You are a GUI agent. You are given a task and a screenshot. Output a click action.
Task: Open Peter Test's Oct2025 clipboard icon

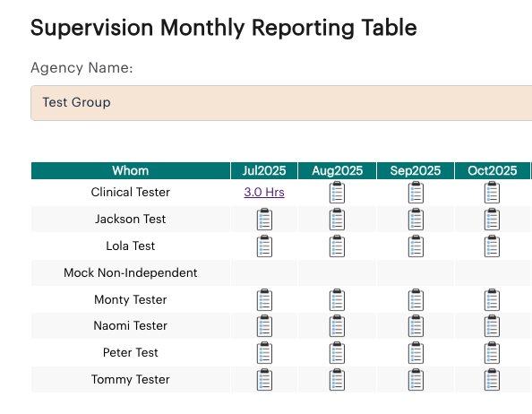pos(492,352)
